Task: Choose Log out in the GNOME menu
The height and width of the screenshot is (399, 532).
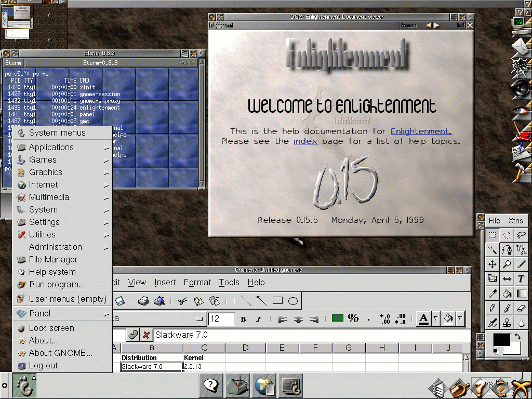Action: click(62, 366)
